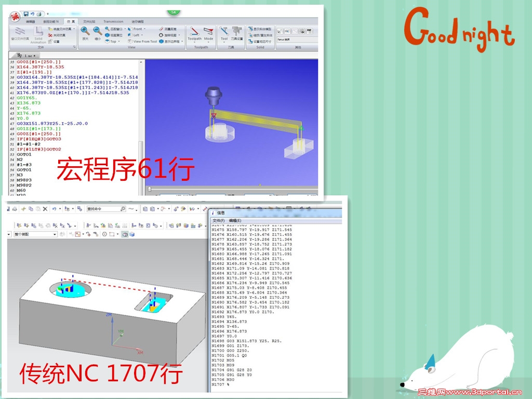This screenshot has height=399, width=532.
Task: Click 设置毛坯尺寸 in Solid group
Action: point(260,42)
